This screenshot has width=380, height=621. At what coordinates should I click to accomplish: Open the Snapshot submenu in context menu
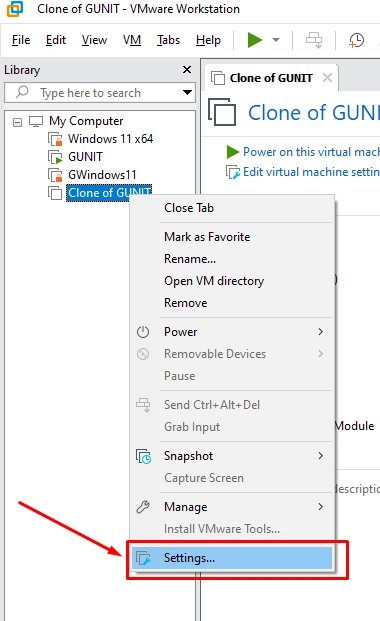233,456
